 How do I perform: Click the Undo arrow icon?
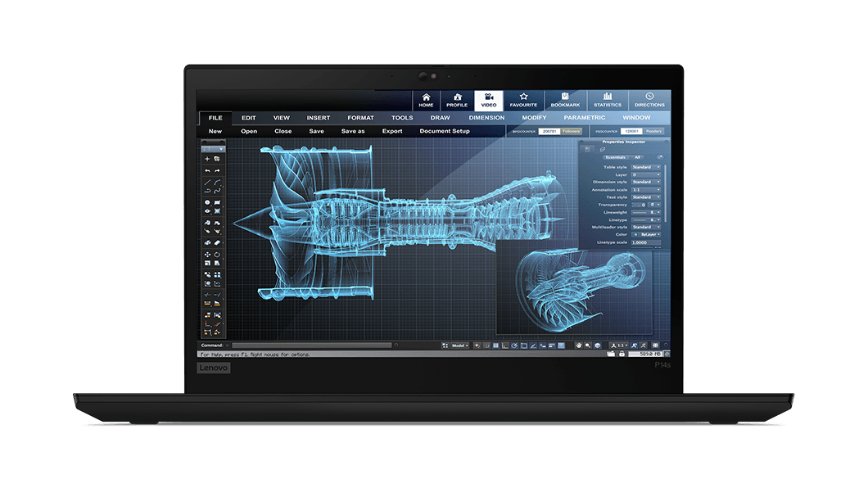coord(207,170)
